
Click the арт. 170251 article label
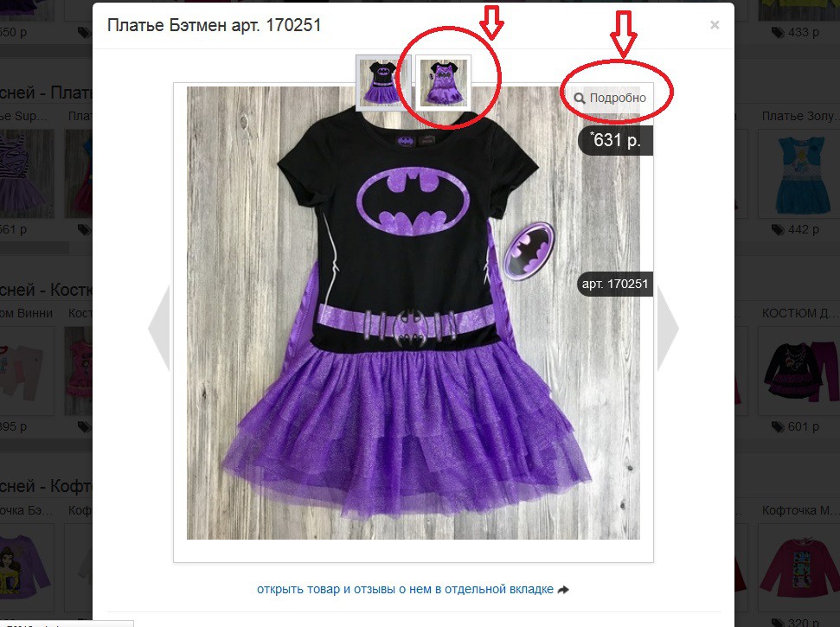pyautogui.click(x=614, y=284)
